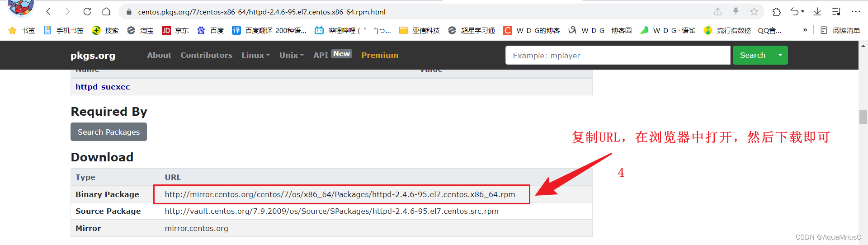Open the extensions puzzle icon
The width and height of the screenshot is (868, 245).
click(x=776, y=12)
